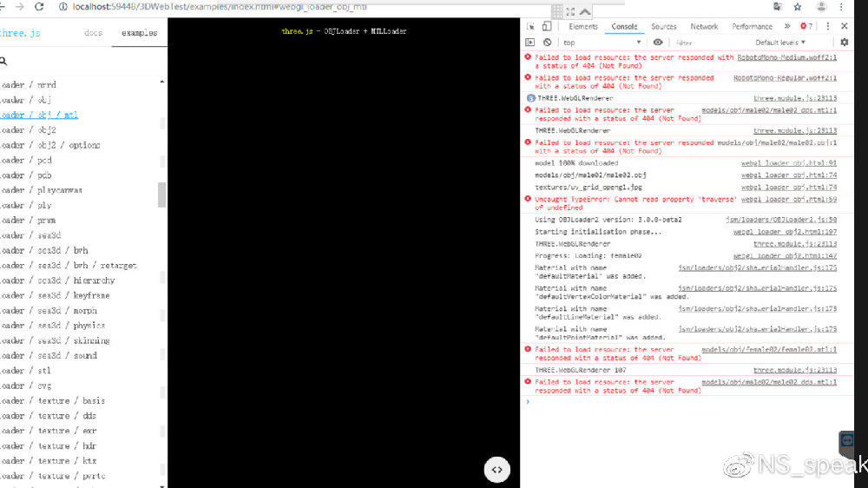Viewport: 868px width, 488px height.
Task: Click the three.js link in viewer title
Action: [297, 31]
